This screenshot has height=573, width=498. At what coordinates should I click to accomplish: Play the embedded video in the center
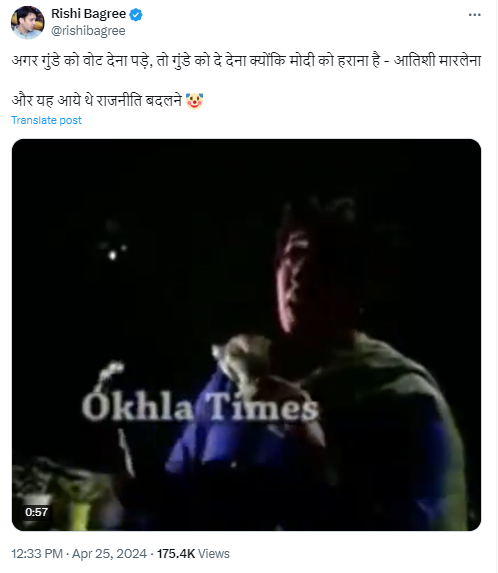pyautogui.click(x=246, y=335)
